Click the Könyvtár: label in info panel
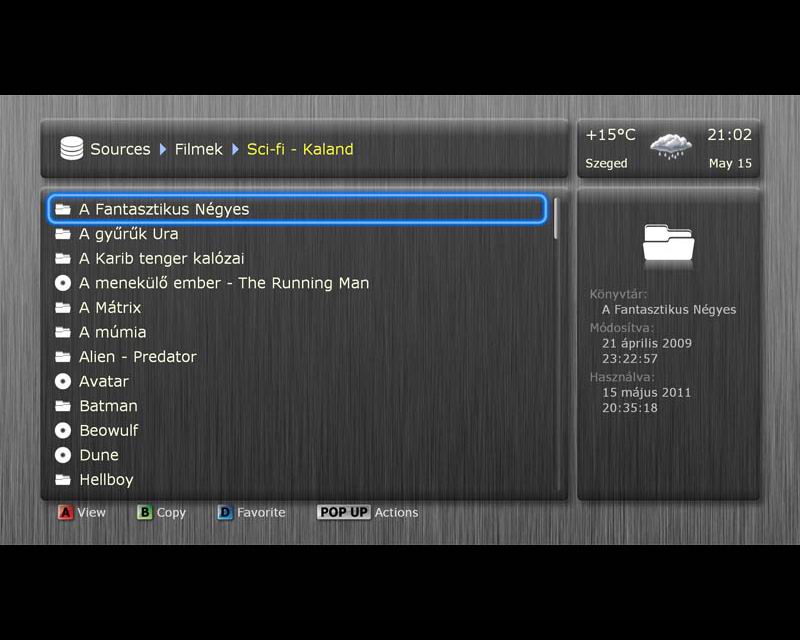Image resolution: width=800 pixels, height=640 pixels. [618, 294]
